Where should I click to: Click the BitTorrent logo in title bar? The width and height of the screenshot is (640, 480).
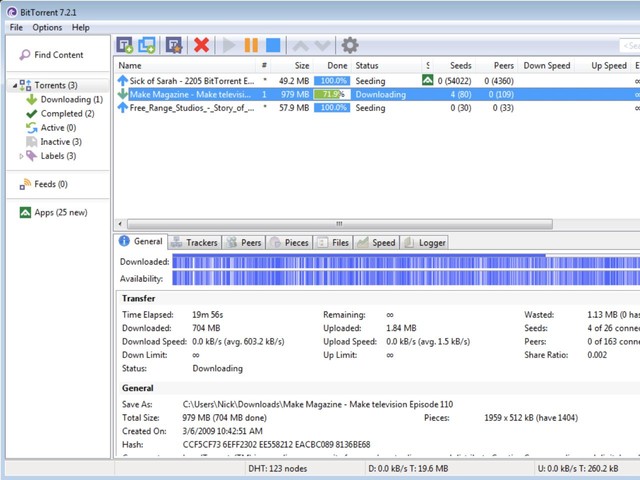tap(12, 12)
